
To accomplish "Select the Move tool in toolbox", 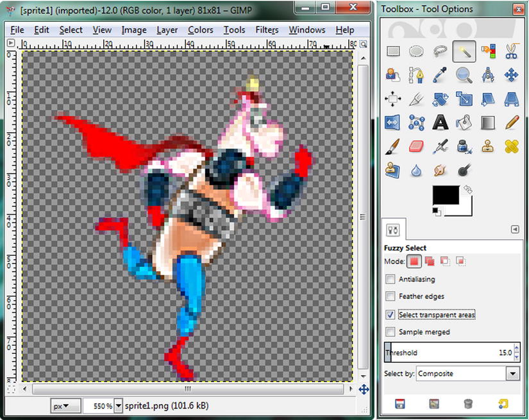I will pyautogui.click(x=512, y=75).
